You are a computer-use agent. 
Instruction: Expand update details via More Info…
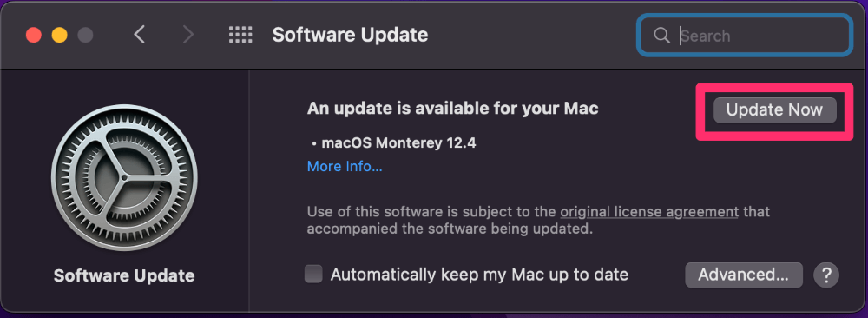point(345,166)
